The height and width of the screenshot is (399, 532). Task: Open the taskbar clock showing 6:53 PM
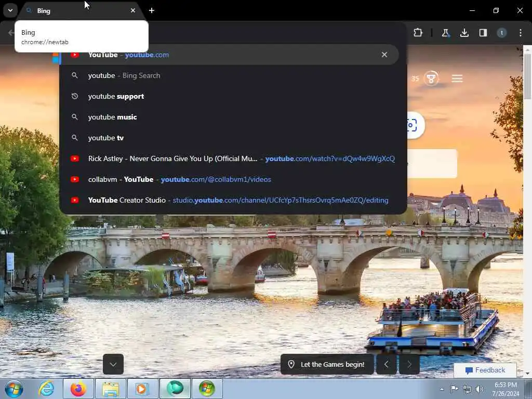tap(506, 389)
